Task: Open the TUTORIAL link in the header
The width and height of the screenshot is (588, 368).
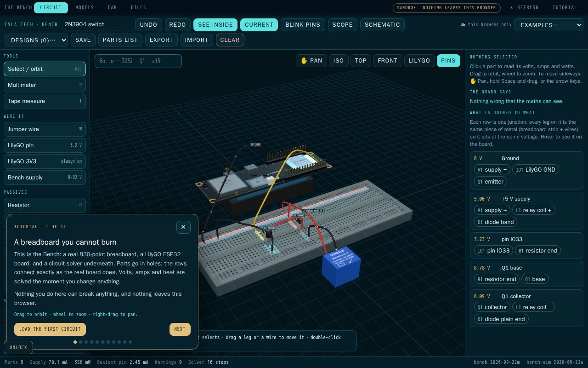Action: click(565, 8)
